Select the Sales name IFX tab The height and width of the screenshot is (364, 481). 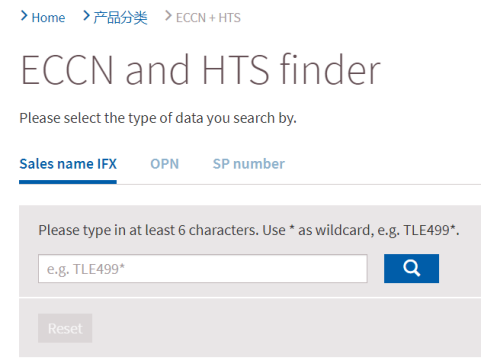(x=68, y=164)
